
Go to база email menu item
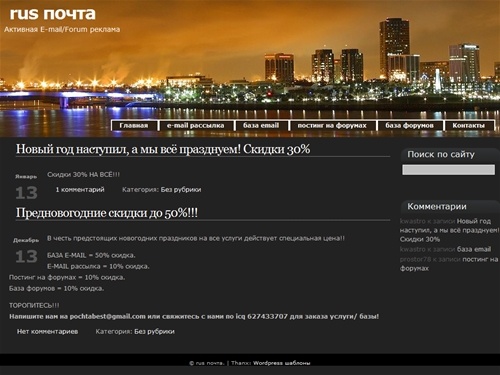261,126
